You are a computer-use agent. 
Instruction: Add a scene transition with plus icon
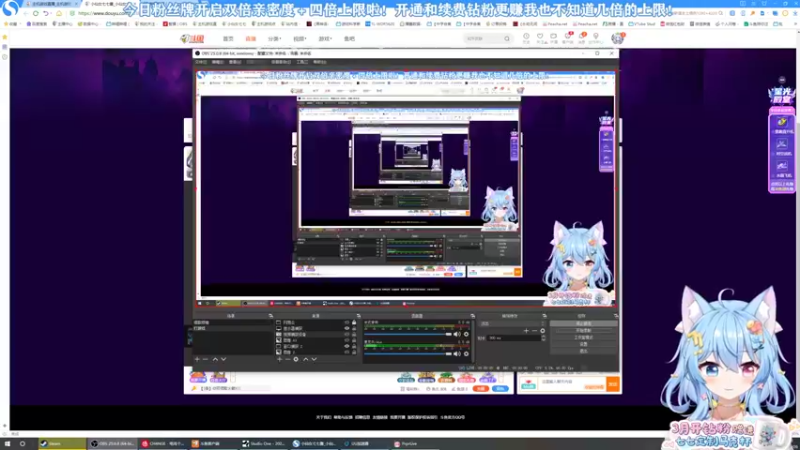click(526, 331)
